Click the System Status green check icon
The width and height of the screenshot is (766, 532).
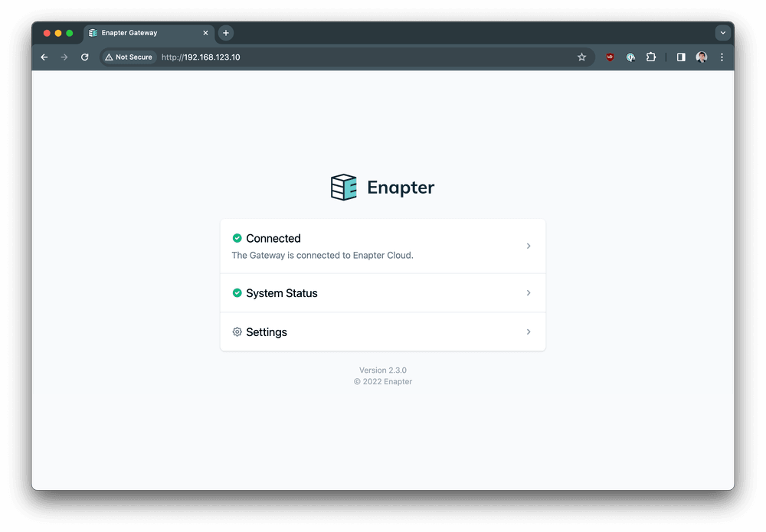237,292
